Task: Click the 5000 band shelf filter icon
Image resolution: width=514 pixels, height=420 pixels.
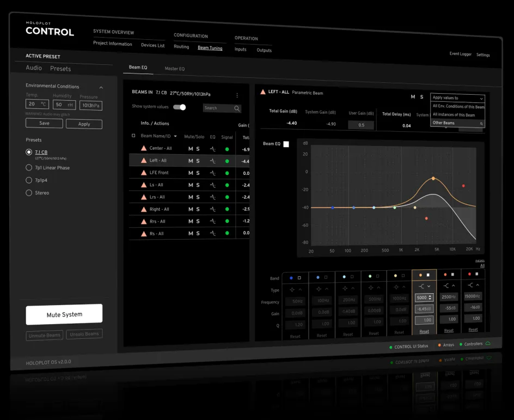Action: 421,287
